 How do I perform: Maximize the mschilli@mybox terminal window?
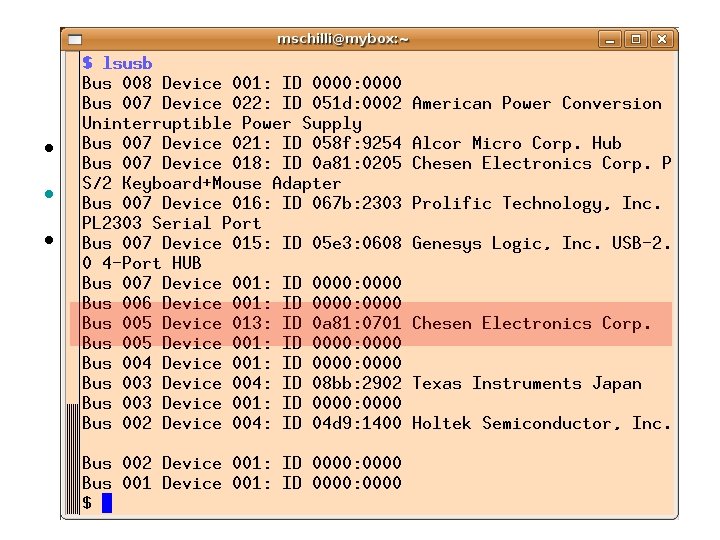636,39
